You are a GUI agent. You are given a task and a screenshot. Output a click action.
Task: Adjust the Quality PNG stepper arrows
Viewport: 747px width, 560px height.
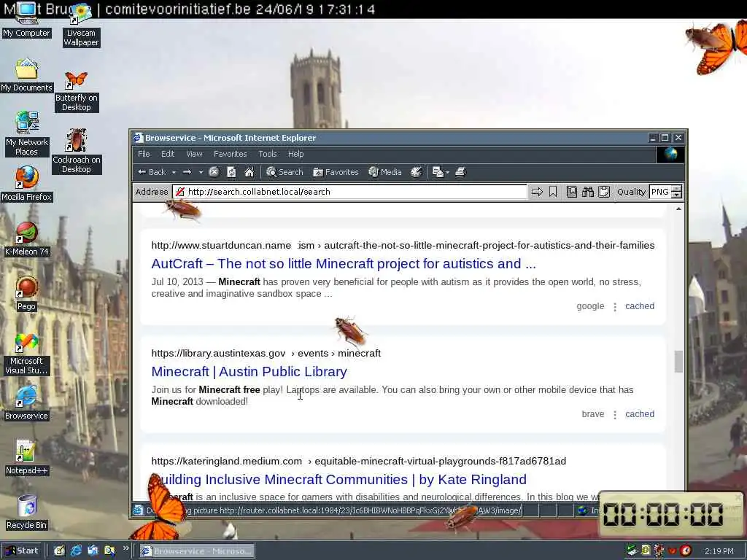pyautogui.click(x=676, y=192)
